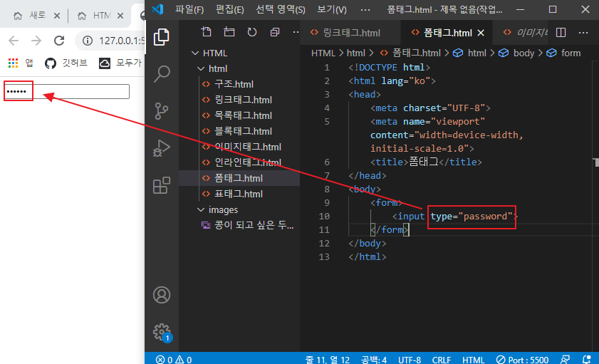This screenshot has height=364, width=599.
Task: Open 표태그.html in the file tree
Action: click(239, 194)
